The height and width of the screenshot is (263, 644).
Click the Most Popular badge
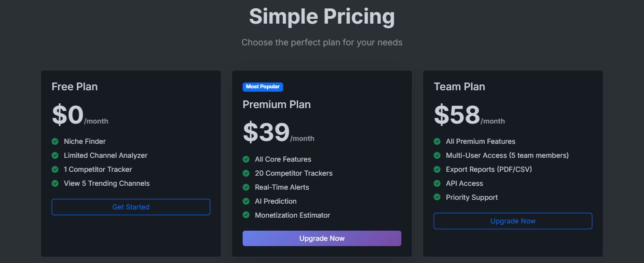click(262, 87)
